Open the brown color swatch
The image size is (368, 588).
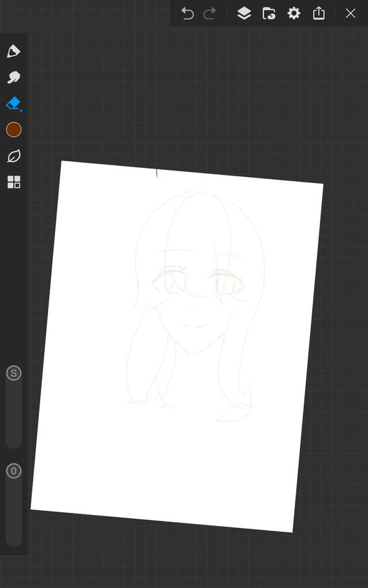point(14,130)
